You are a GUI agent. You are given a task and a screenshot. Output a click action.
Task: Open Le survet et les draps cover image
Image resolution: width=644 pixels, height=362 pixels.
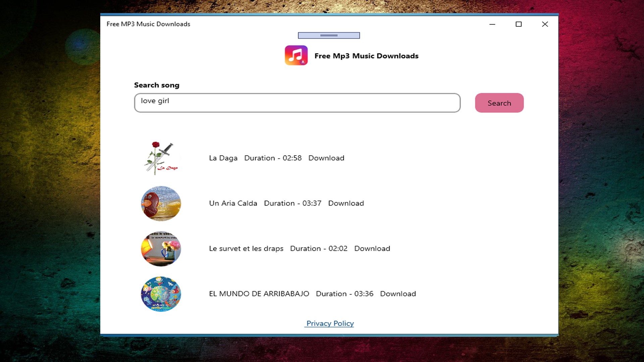[161, 249]
